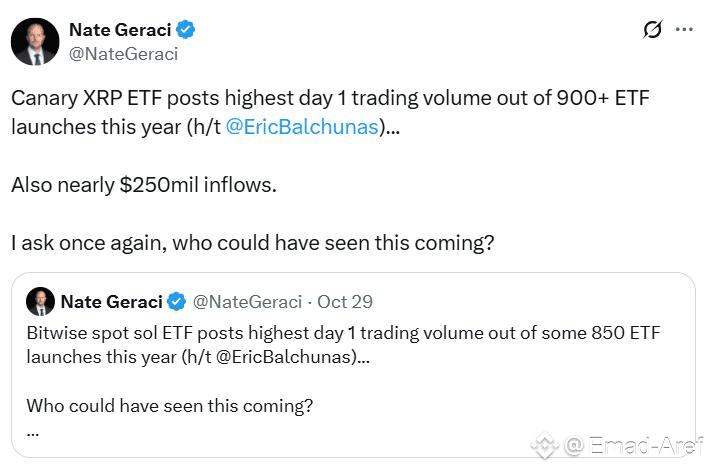Screen dimensions: 710x471
Task: Open Nate Geraci's large profile picture
Action: (x=35, y=42)
